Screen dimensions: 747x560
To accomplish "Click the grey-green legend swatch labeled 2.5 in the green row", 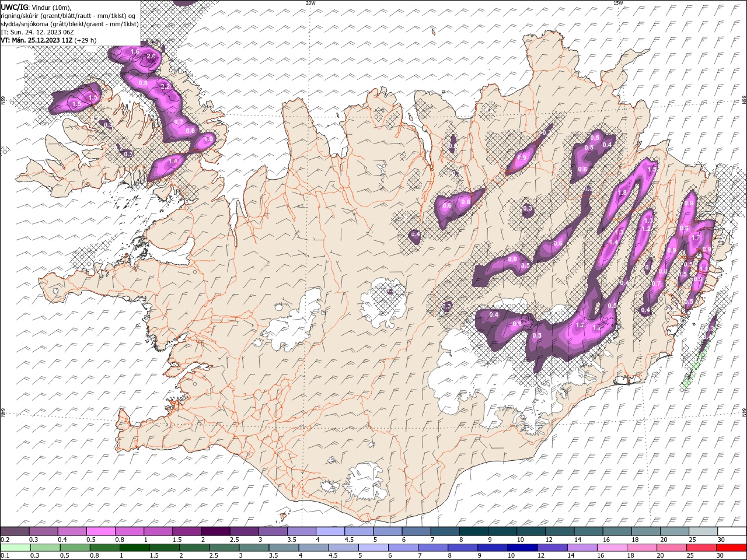I will (x=224, y=548).
